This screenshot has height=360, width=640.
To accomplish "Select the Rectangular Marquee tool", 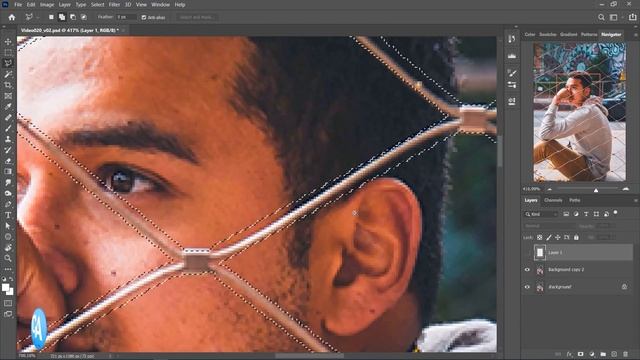I will click(x=8, y=53).
